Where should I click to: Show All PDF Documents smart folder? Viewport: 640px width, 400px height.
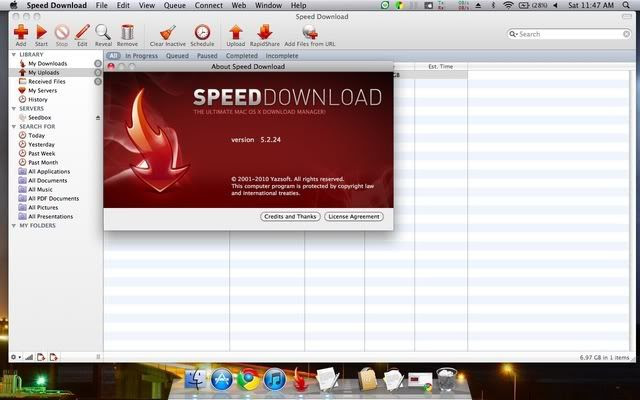point(53,198)
